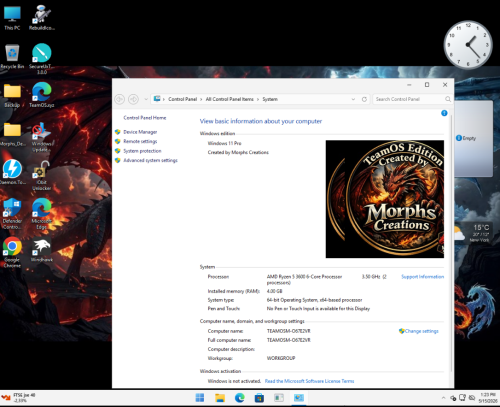Launch File Explorer from the taskbar
The image size is (500, 407).
[220, 398]
